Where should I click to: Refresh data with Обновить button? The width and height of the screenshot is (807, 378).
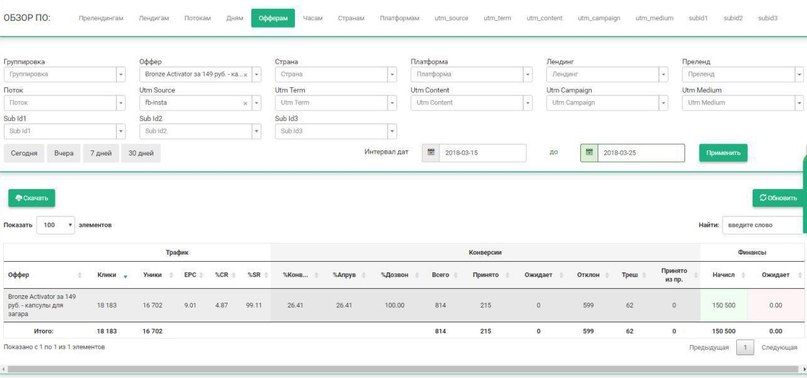pos(778,198)
